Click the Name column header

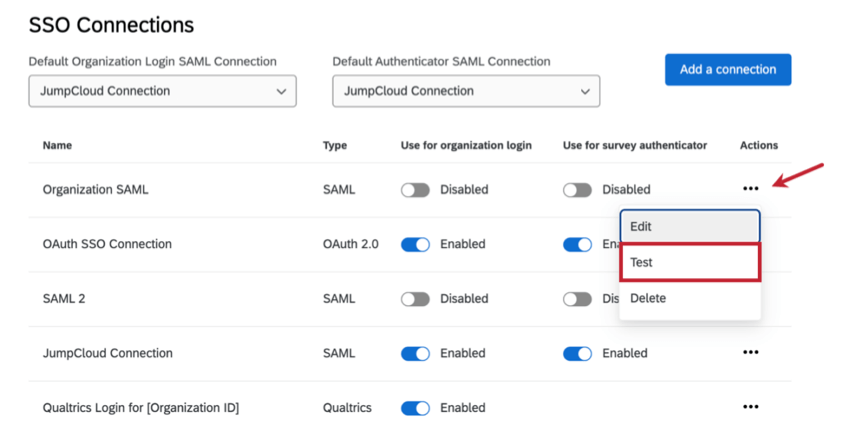(57, 146)
